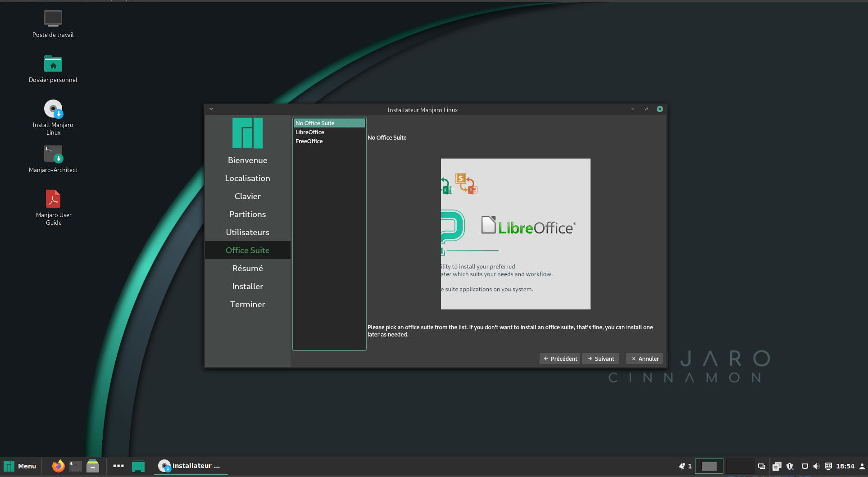Click the three-dots window list icon in the panel
This screenshot has height=477, width=868.
click(x=118, y=466)
